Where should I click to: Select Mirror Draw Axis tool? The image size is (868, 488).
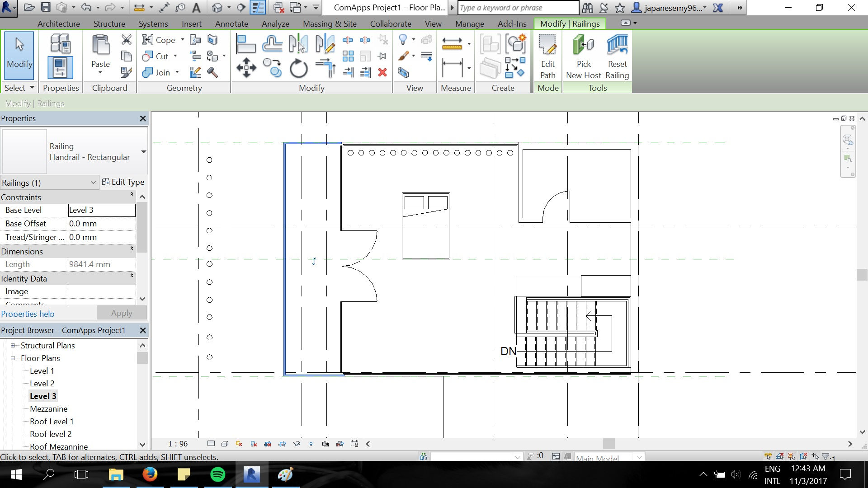[x=325, y=44]
